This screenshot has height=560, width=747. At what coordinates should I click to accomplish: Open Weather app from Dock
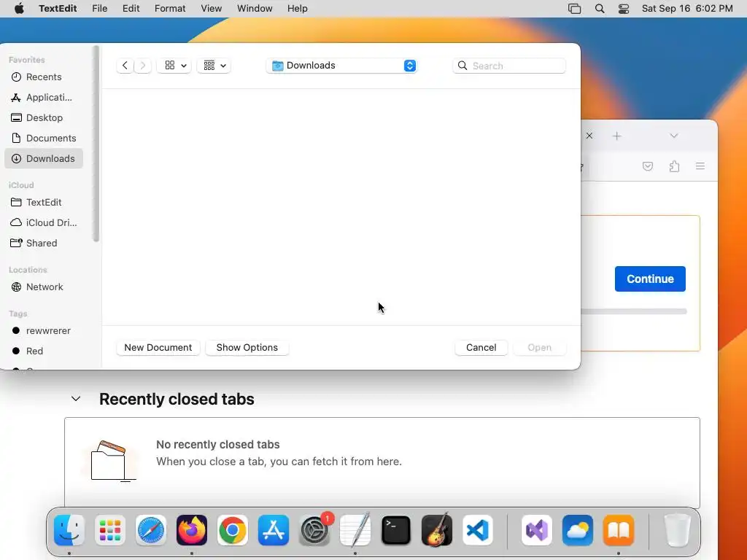coord(578,530)
